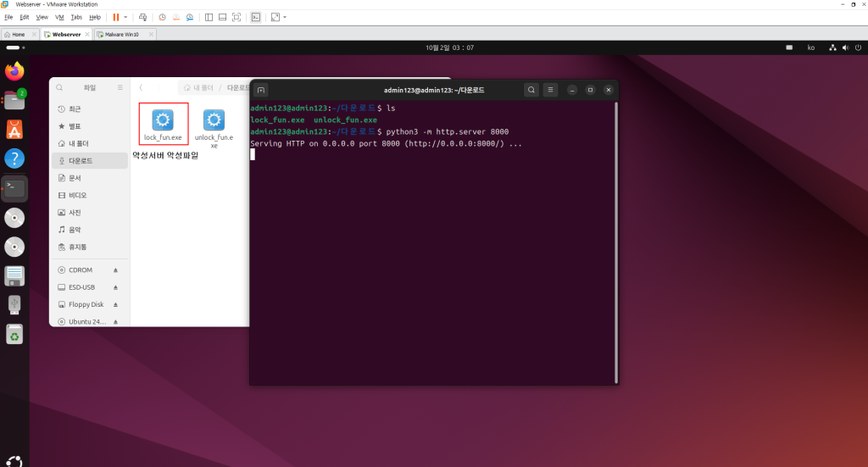The image size is (868, 467).
Task: Open the Trash icon in the dock
Action: (x=14, y=334)
